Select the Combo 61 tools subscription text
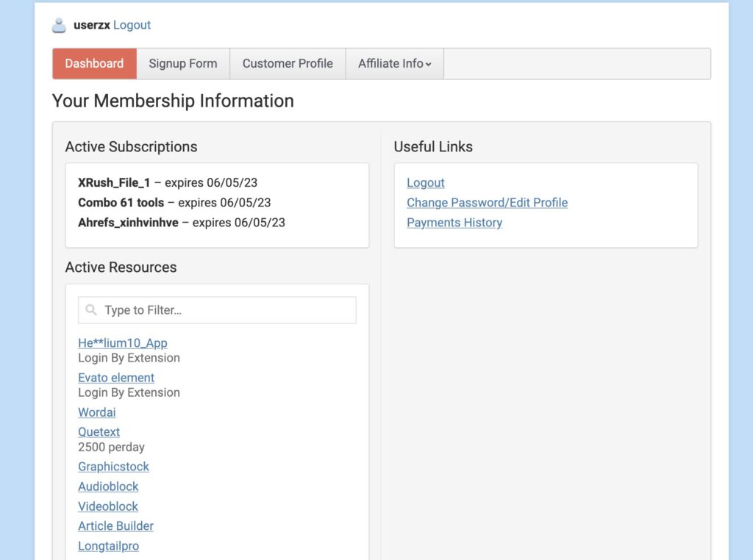Image resolution: width=753 pixels, height=560 pixels. click(121, 203)
